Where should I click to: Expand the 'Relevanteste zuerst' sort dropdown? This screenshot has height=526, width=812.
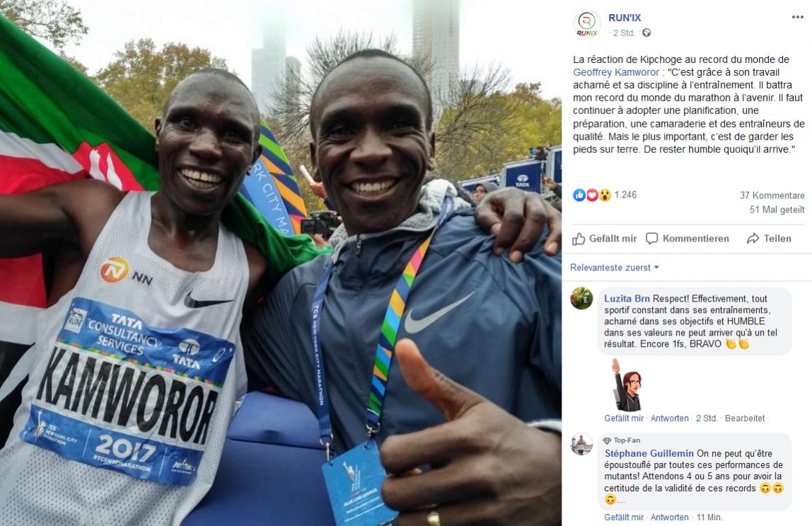click(x=614, y=268)
